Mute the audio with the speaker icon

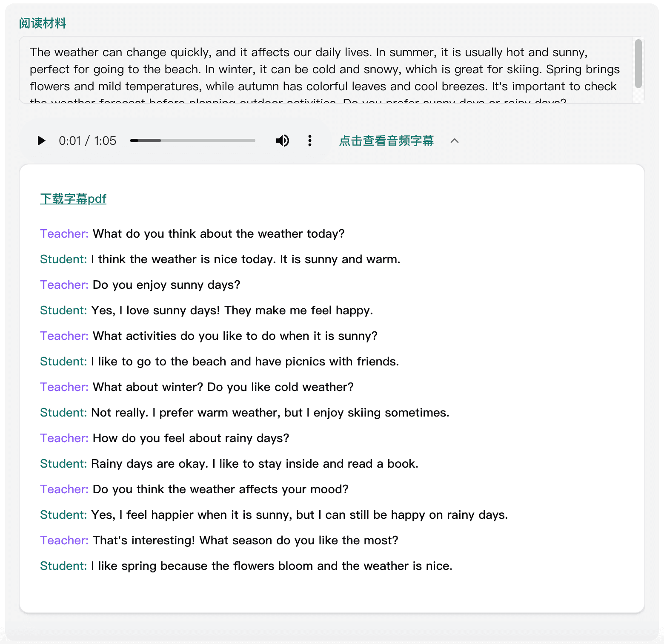tap(282, 141)
